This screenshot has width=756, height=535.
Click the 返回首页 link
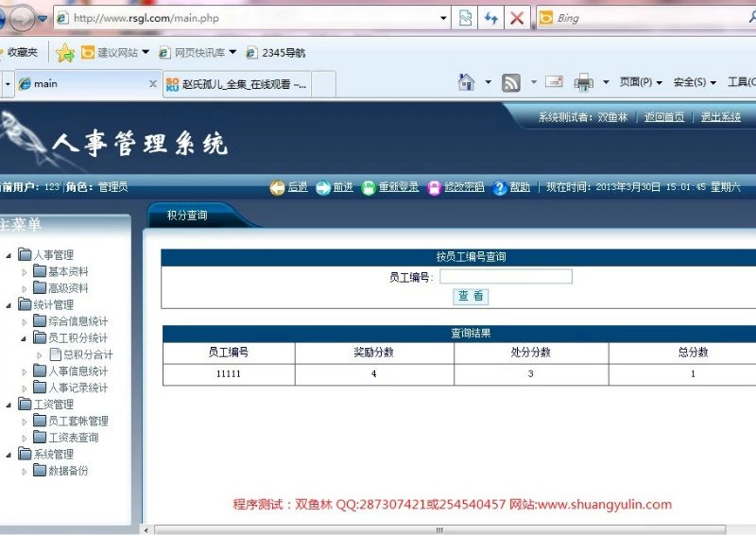click(664, 117)
